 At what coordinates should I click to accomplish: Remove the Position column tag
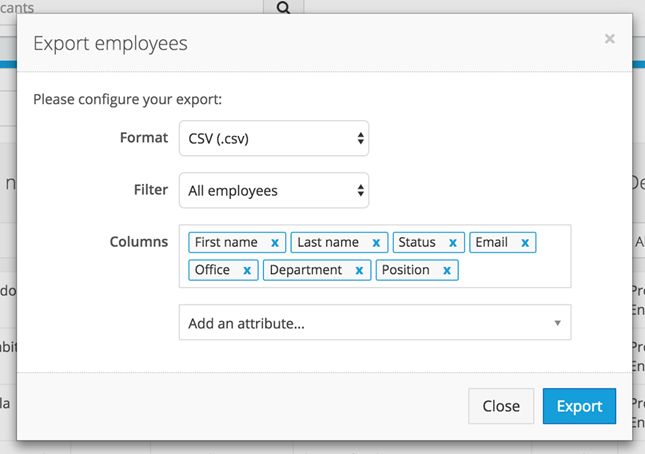446,271
